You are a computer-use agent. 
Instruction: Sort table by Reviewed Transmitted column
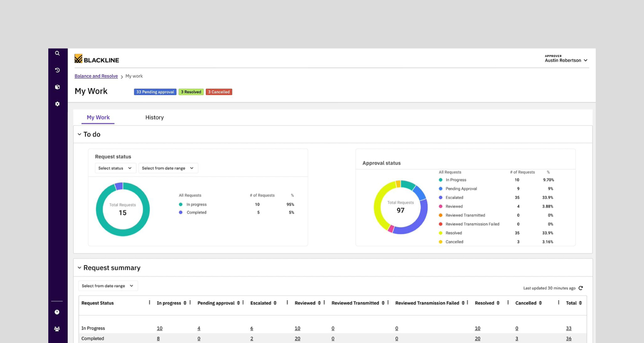383,303
